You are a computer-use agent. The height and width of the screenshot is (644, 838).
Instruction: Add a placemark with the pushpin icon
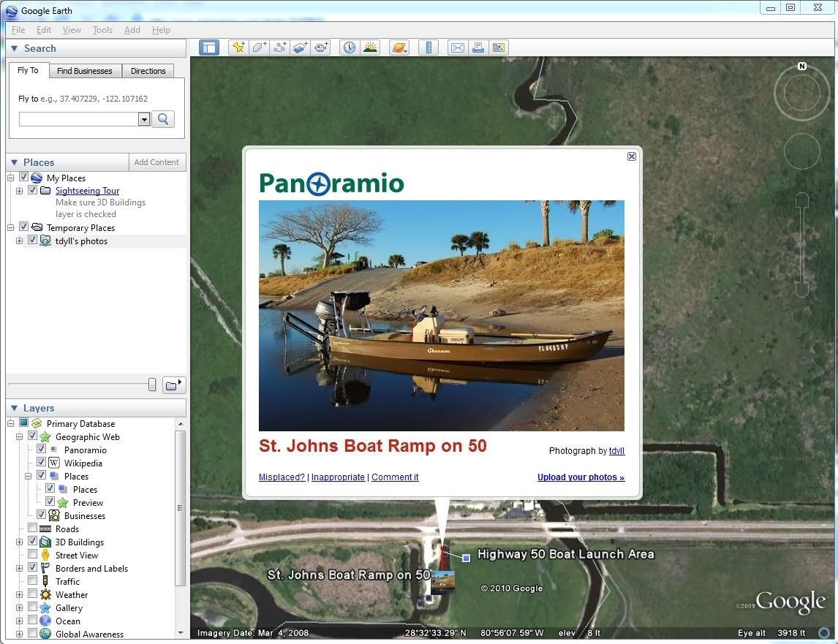(238, 48)
